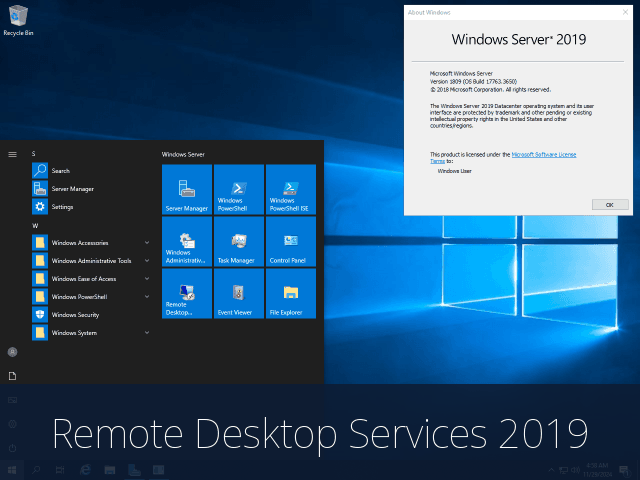Click the letter S section header
The width and height of the screenshot is (640, 480).
click(x=34, y=154)
